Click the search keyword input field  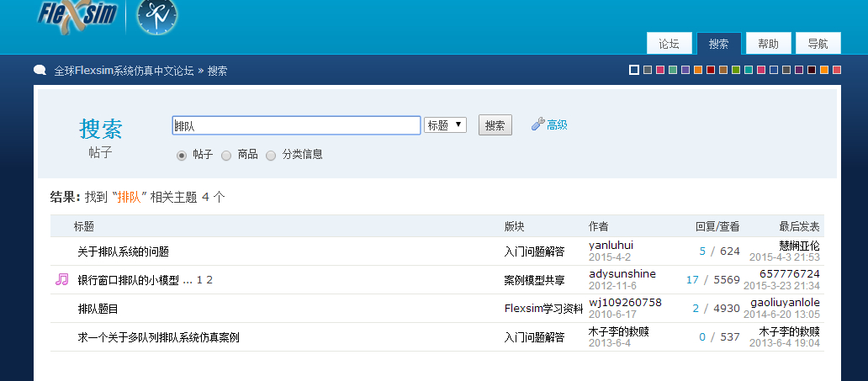pyautogui.click(x=297, y=125)
